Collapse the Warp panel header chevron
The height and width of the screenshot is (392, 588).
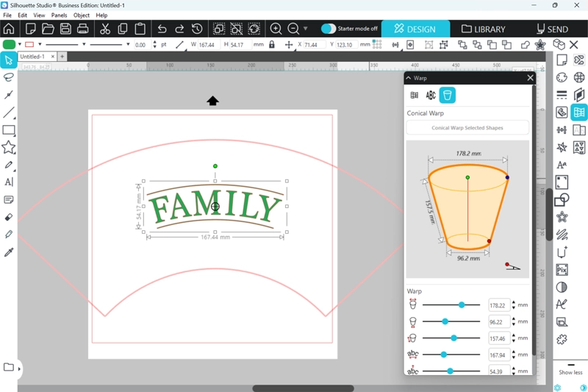point(409,77)
